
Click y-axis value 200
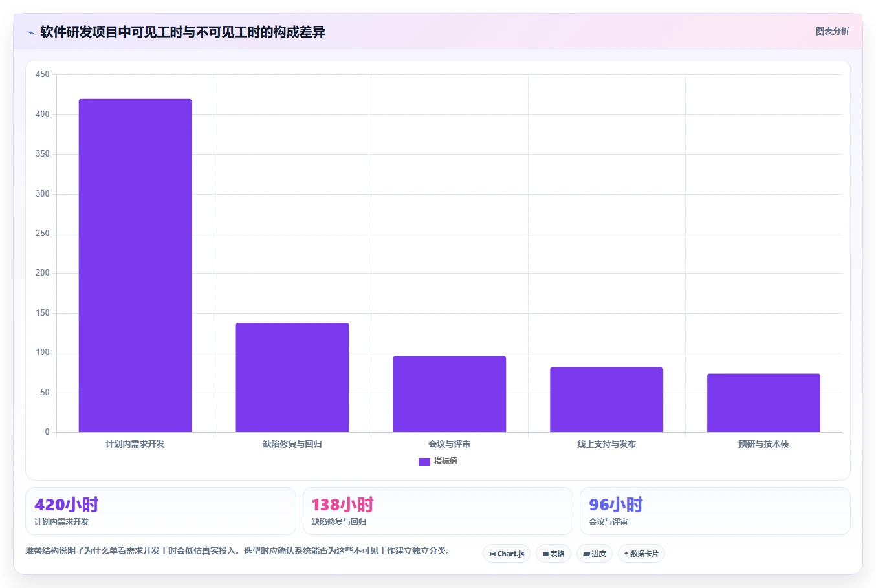click(x=43, y=273)
